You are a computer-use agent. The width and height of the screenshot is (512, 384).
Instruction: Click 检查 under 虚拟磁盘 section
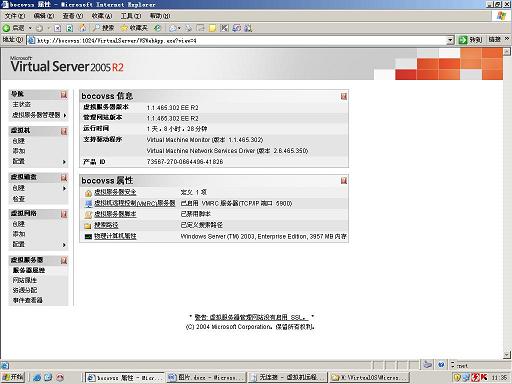[x=19, y=199]
